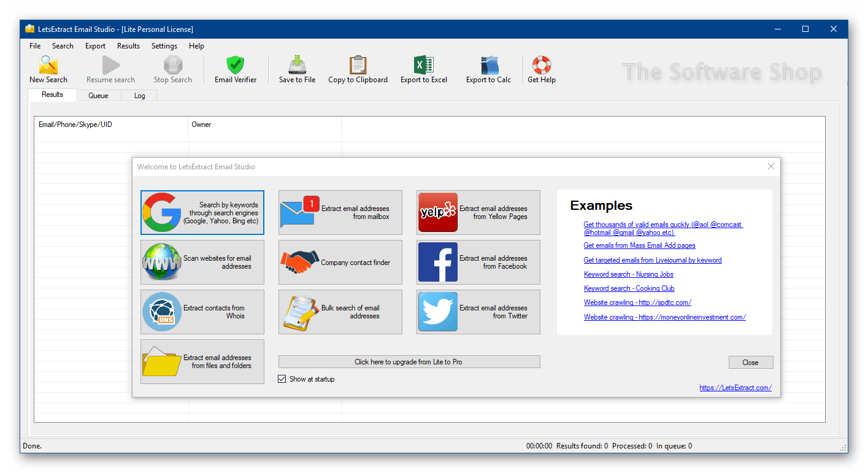This screenshot has width=868, height=473.
Task: Open the https://LetsExtract.com/ link
Action: (735, 388)
